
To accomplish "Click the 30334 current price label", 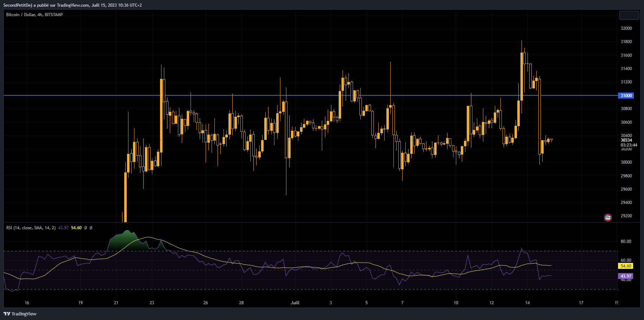I will pyautogui.click(x=626, y=140).
